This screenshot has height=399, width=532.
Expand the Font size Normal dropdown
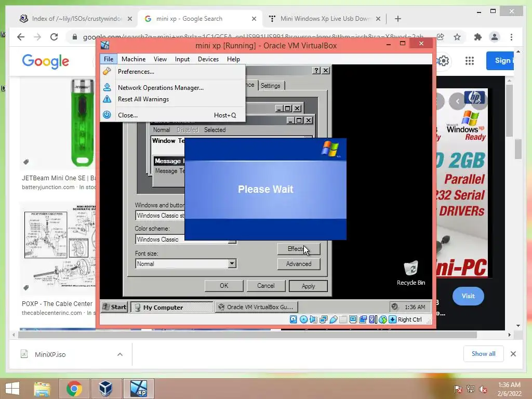coord(232,263)
